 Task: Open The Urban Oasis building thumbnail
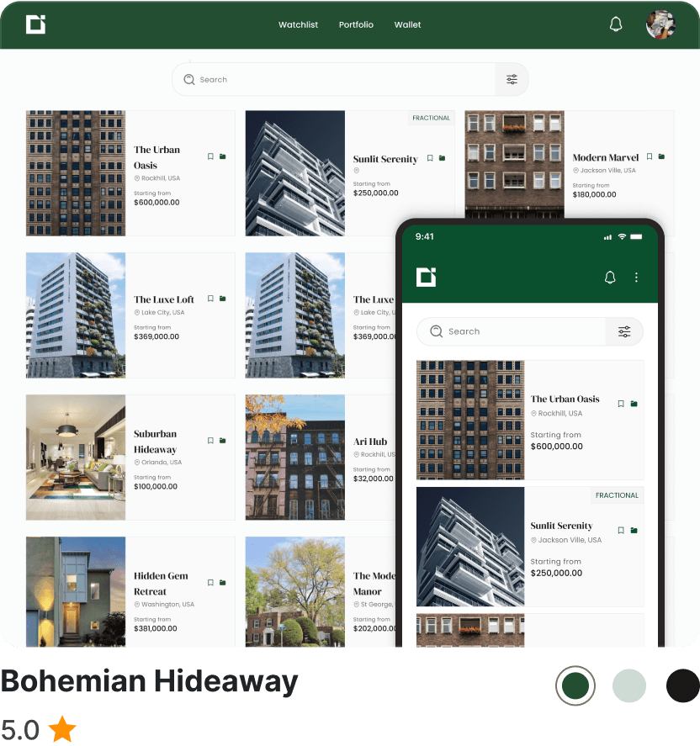pyautogui.click(x=76, y=173)
